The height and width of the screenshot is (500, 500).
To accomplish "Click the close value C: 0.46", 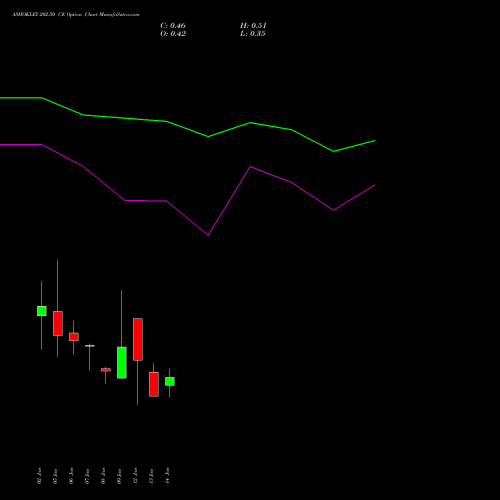I will click(173, 26).
